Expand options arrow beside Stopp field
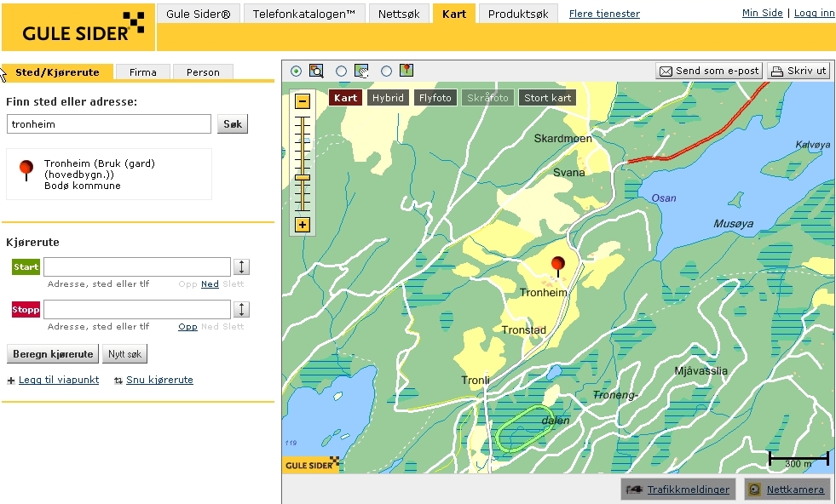 (242, 309)
